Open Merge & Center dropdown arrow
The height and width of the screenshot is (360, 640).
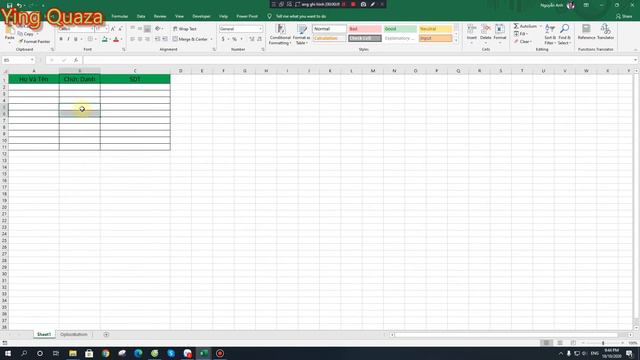point(211,39)
